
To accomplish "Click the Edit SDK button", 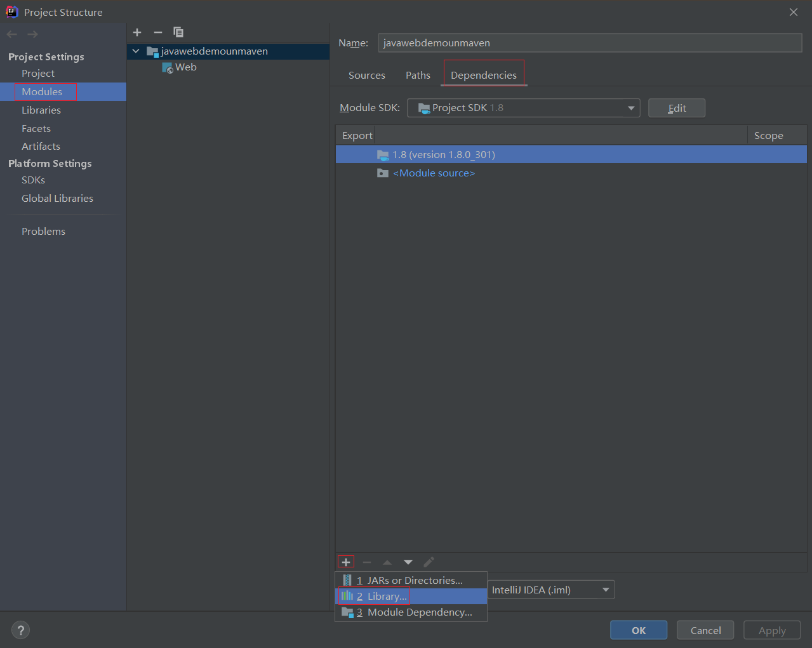I will [x=676, y=108].
